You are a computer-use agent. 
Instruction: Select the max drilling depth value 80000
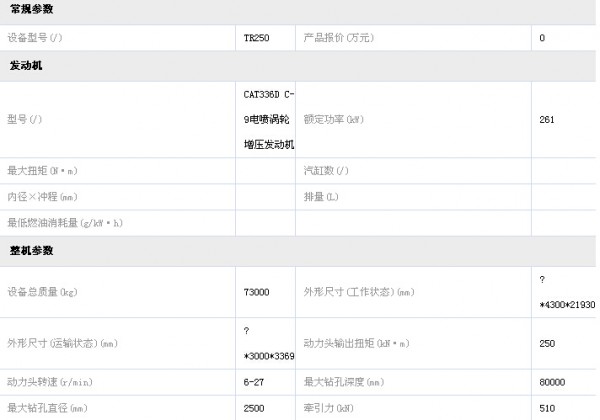pos(552,382)
